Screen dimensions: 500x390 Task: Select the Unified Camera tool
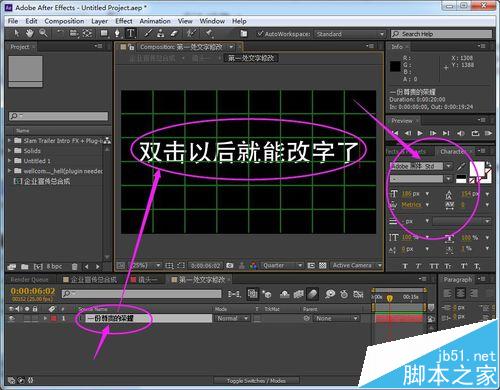[x=74, y=33]
